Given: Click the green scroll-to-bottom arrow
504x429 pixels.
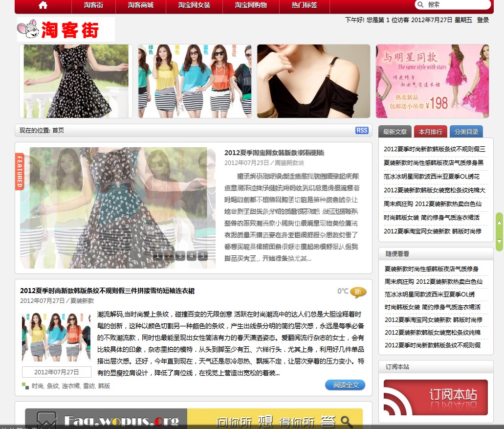Looking at the screenshot, I should pyautogui.click(x=499, y=241).
